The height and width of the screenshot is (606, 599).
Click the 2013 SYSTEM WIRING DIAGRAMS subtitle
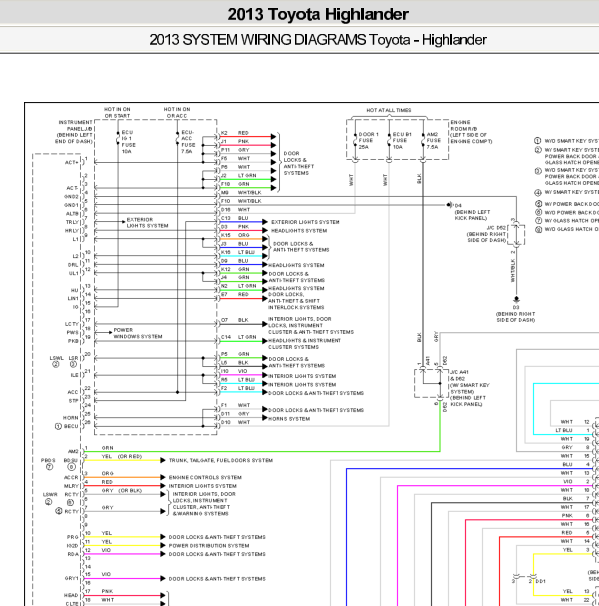[x=318, y=40]
